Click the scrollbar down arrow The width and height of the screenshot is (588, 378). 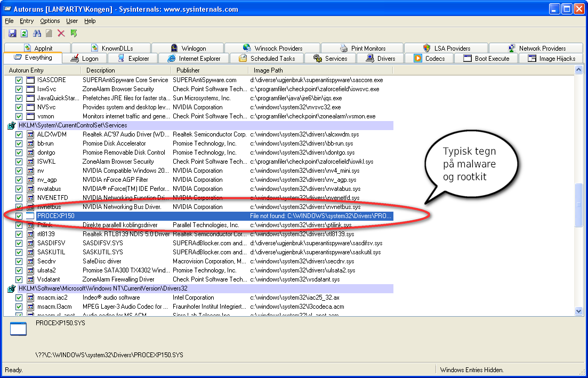coord(578,311)
